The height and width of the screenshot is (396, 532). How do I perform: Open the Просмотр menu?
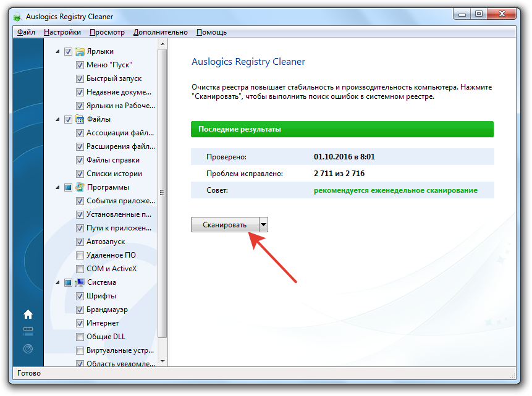pos(107,32)
